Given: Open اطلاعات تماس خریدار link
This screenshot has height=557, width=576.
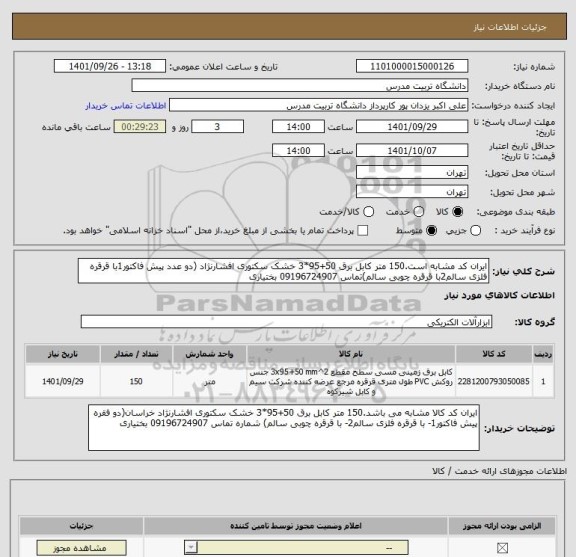Looking at the screenshot, I should [126, 106].
